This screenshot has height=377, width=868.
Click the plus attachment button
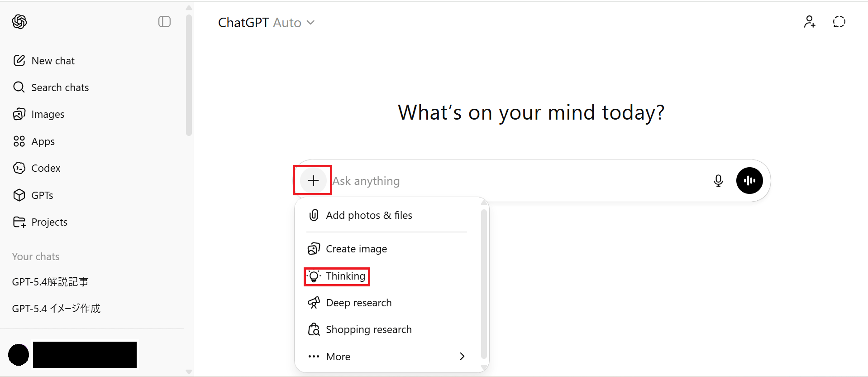point(313,181)
